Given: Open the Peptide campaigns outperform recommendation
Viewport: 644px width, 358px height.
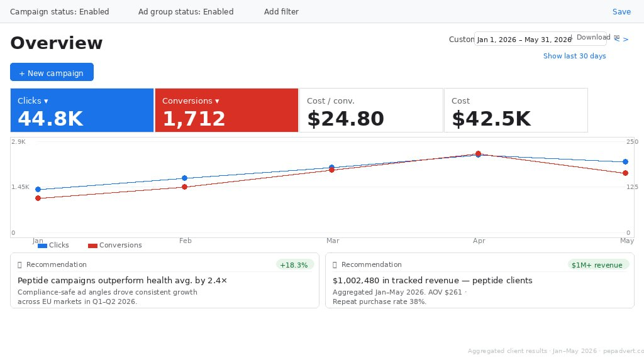Looking at the screenshot, I should pos(165,281).
